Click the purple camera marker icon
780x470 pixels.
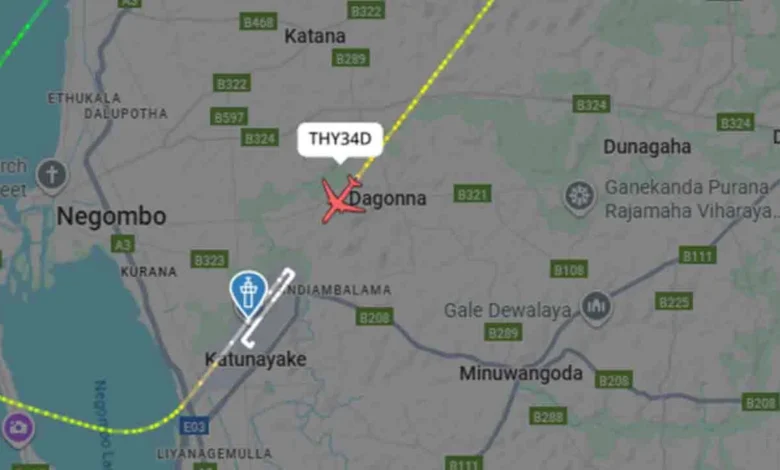(x=18, y=429)
